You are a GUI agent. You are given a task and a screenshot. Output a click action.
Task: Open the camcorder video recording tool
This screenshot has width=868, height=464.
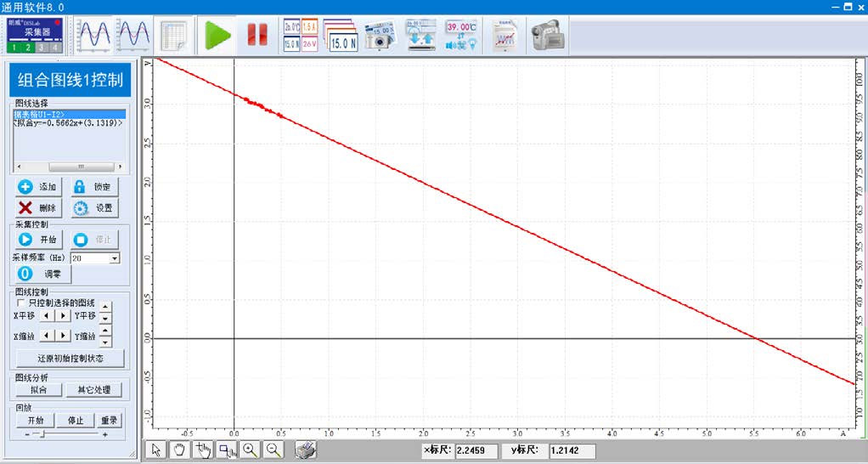(548, 35)
